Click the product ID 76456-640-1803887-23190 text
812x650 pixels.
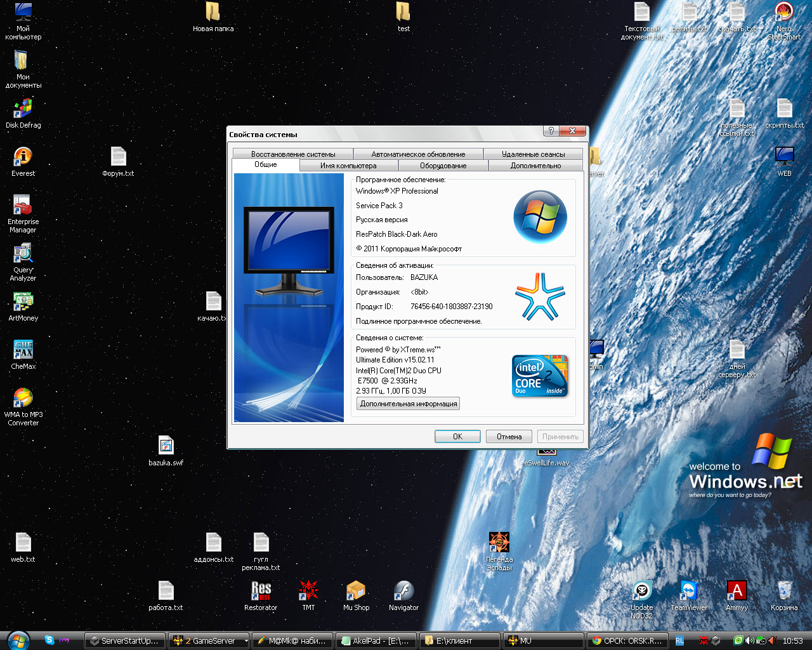pyautogui.click(x=451, y=307)
